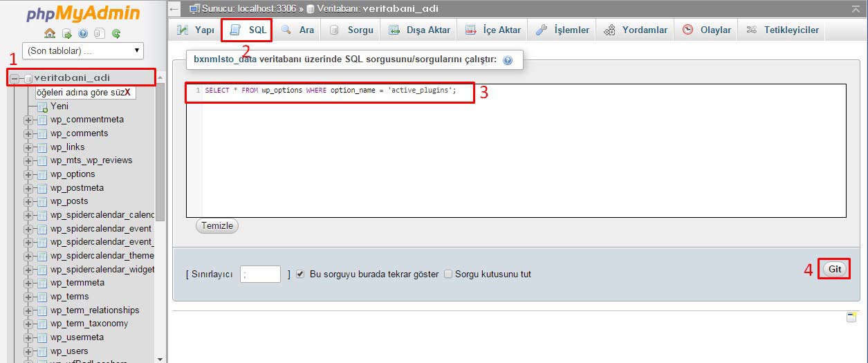Viewport: 868px width, 363px height.
Task: Open the wp_term_relationships table name
Action: 95,310
